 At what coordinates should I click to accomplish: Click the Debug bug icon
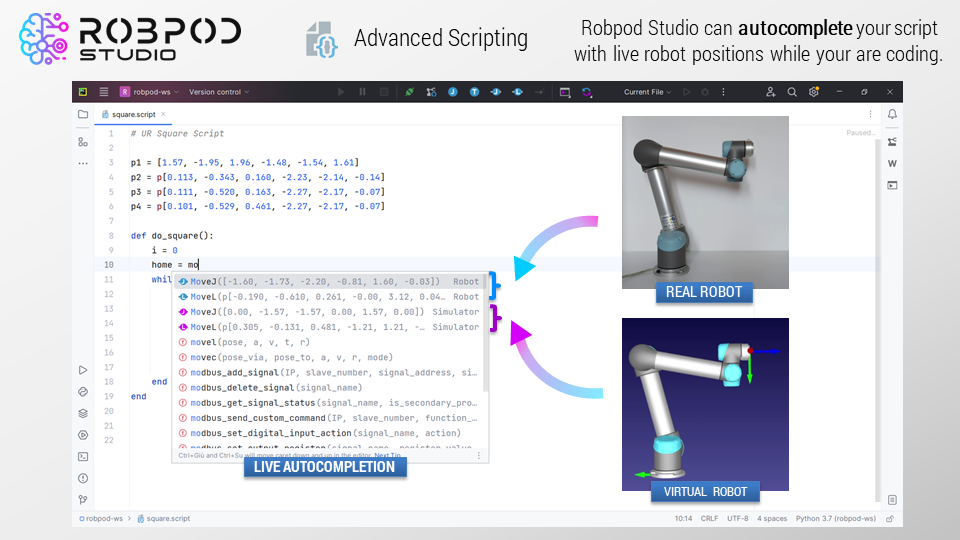[x=705, y=92]
